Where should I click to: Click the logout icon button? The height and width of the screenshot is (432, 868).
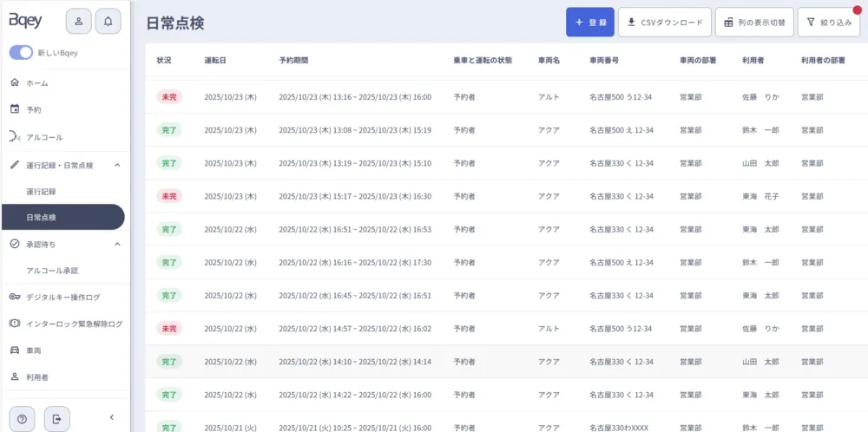57,419
